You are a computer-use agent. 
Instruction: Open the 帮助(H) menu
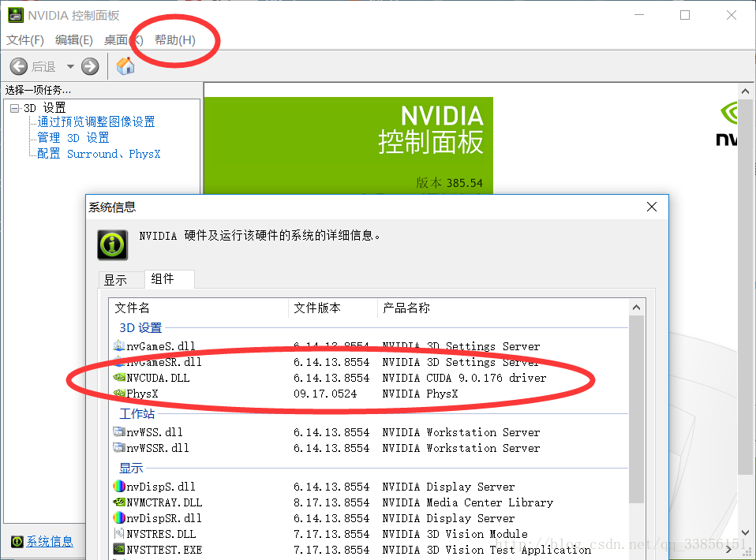click(x=175, y=40)
